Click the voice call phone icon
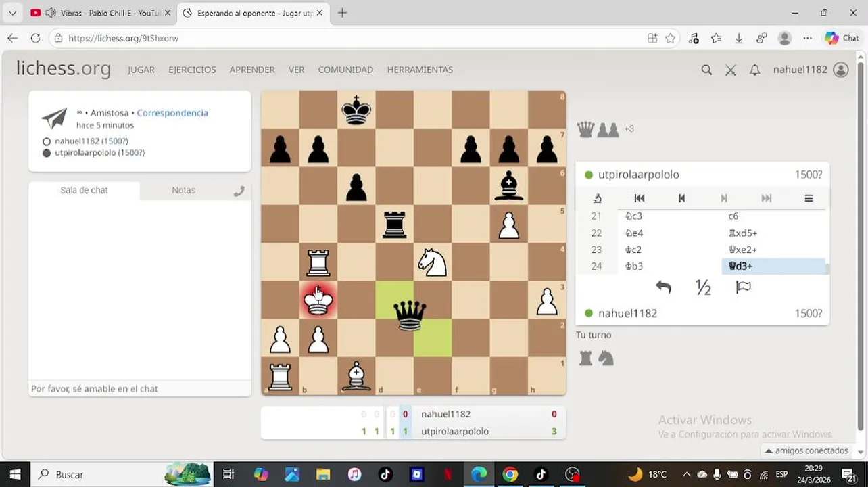This screenshot has width=868, height=487. click(239, 191)
